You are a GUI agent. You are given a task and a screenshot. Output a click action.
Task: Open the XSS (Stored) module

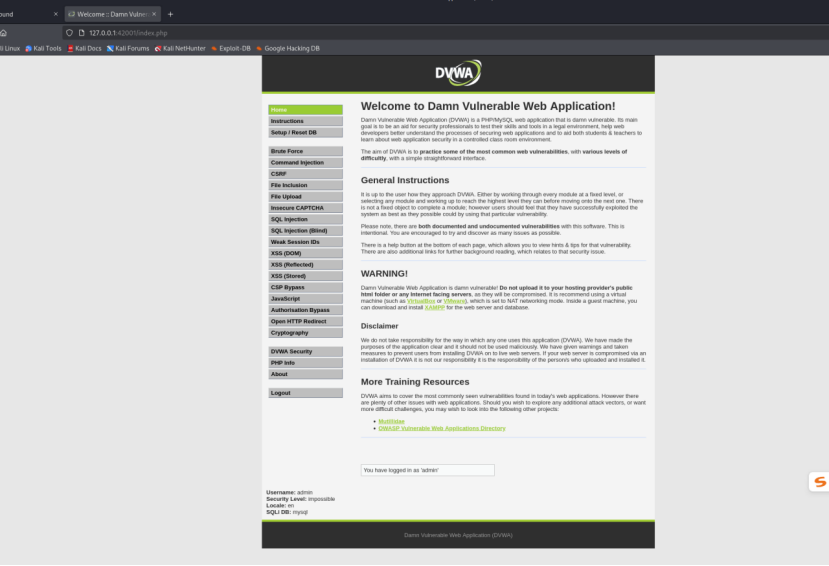(306, 276)
